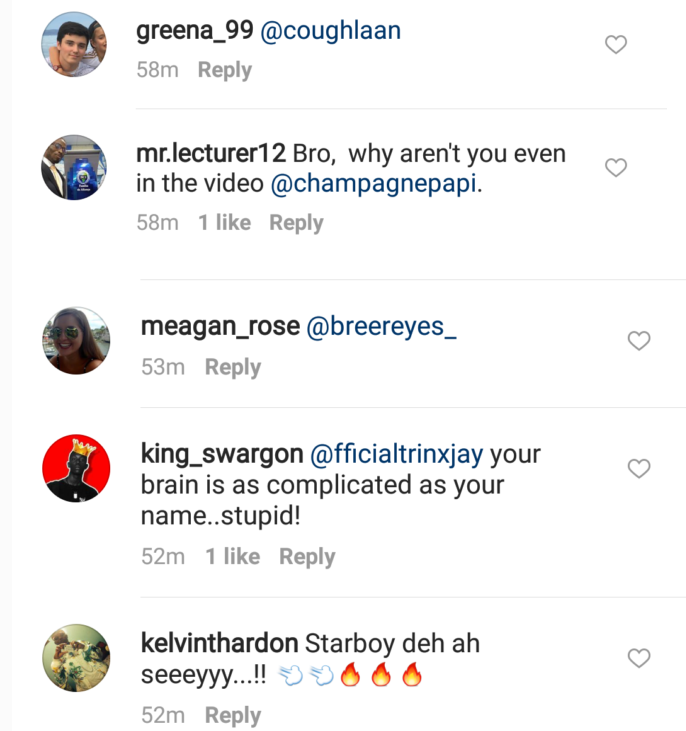The height and width of the screenshot is (731, 686).
Task: Like meagan_rose's comment
Action: click(638, 341)
